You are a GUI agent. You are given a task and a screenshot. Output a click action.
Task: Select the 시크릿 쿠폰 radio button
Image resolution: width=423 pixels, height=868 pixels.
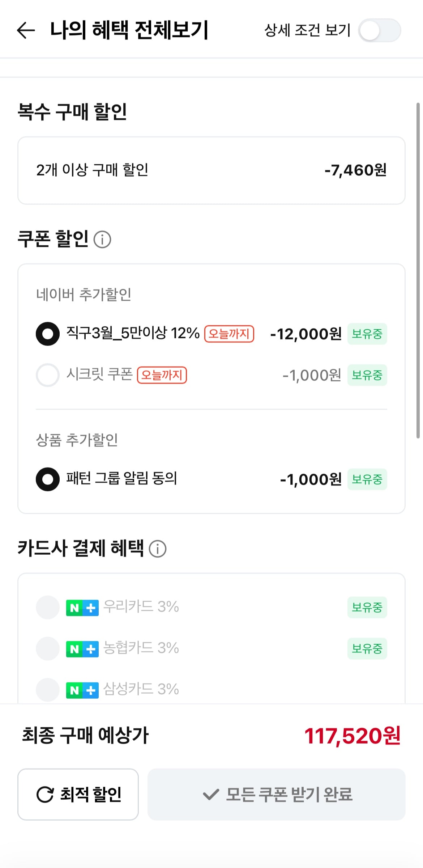pos(48,375)
